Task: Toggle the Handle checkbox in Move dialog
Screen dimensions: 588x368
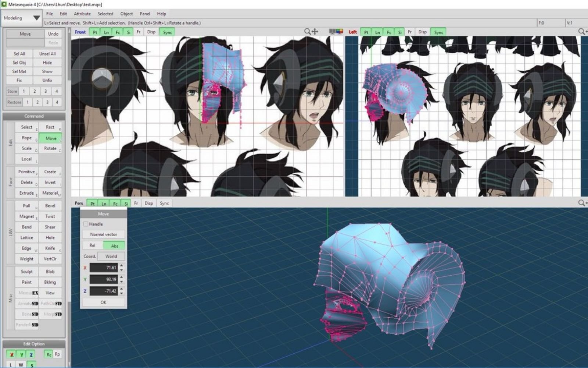Action: tap(86, 224)
